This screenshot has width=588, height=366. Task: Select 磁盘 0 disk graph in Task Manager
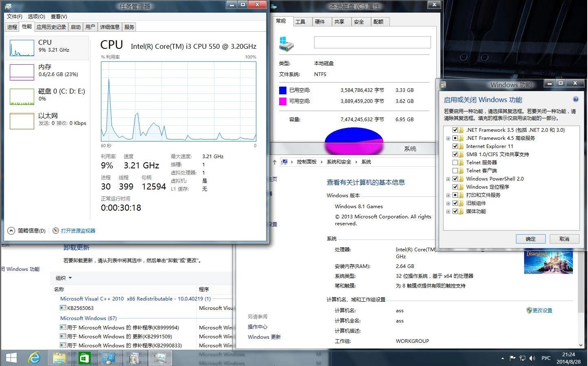22,97
